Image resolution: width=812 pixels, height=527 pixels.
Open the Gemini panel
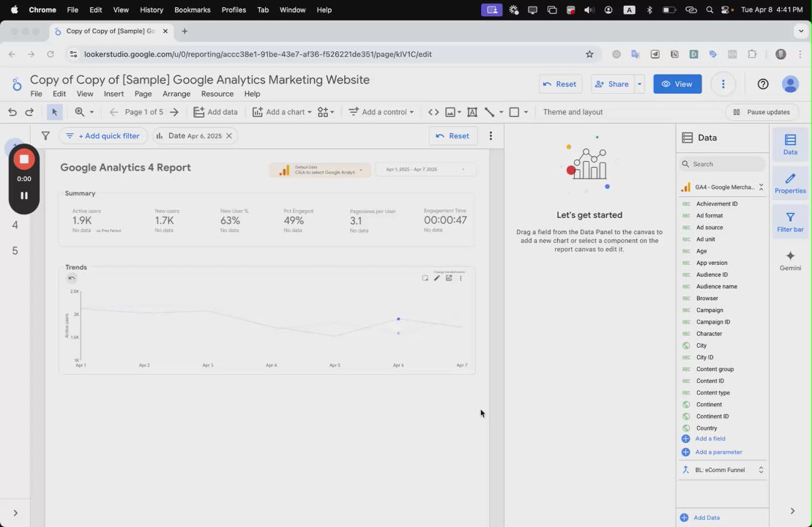(x=790, y=261)
